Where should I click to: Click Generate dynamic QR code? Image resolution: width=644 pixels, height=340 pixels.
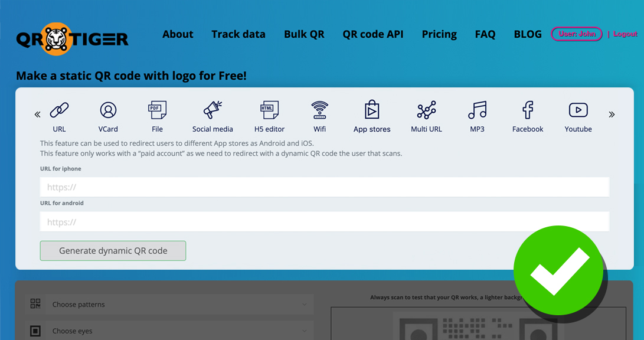(x=113, y=250)
